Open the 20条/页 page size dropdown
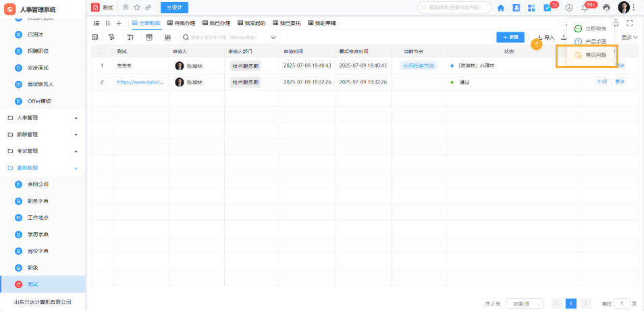644x311 pixels. [x=525, y=304]
